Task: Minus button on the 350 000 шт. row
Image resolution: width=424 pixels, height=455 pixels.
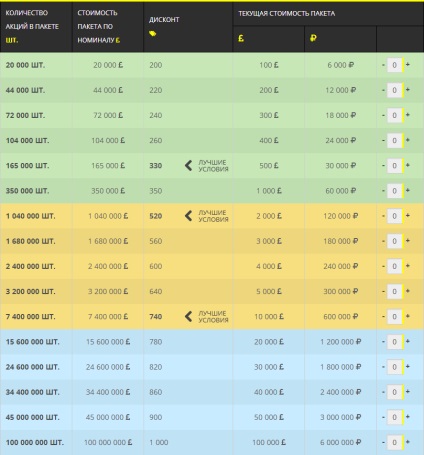Action: point(383,191)
